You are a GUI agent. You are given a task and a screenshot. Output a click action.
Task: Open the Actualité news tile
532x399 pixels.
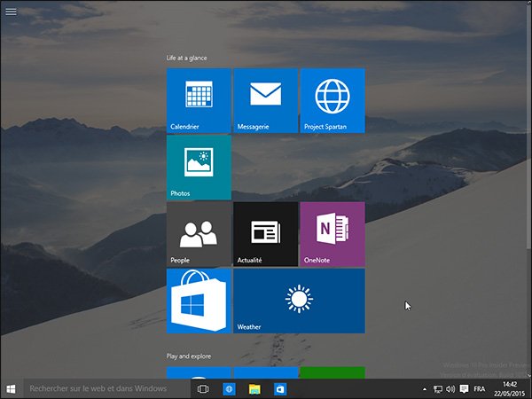[266, 234]
